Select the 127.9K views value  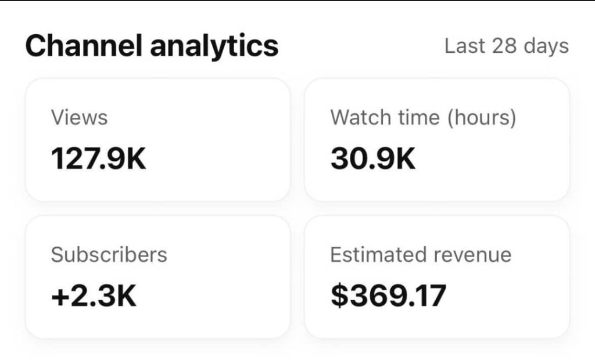(x=99, y=159)
